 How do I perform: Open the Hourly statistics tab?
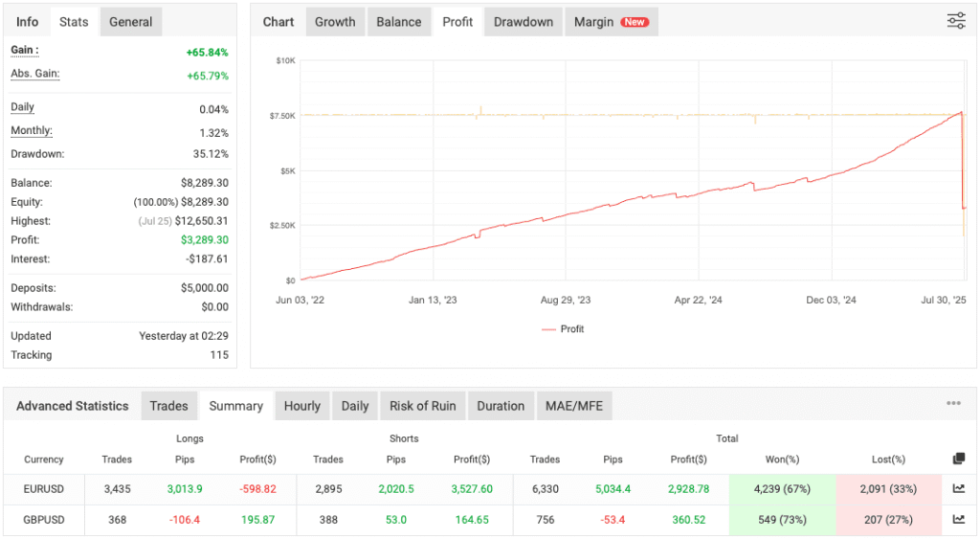click(301, 406)
